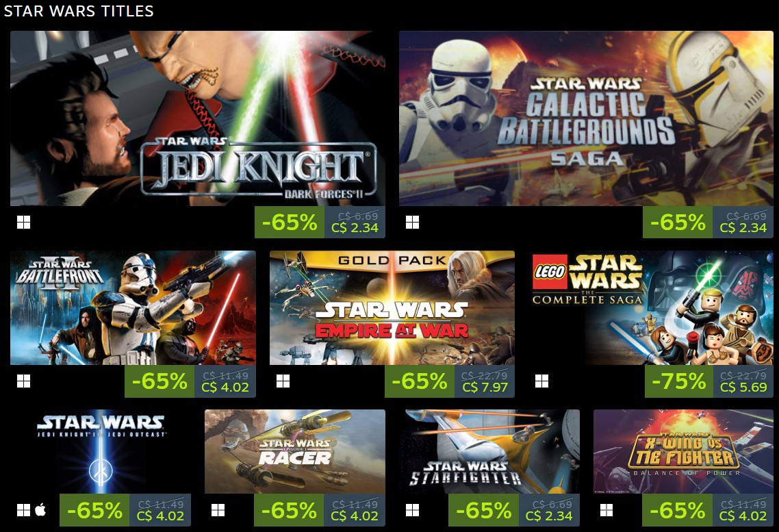779x532 pixels.
Task: Click the Windows icon under Episode I Racer
Action: pyautogui.click(x=218, y=510)
